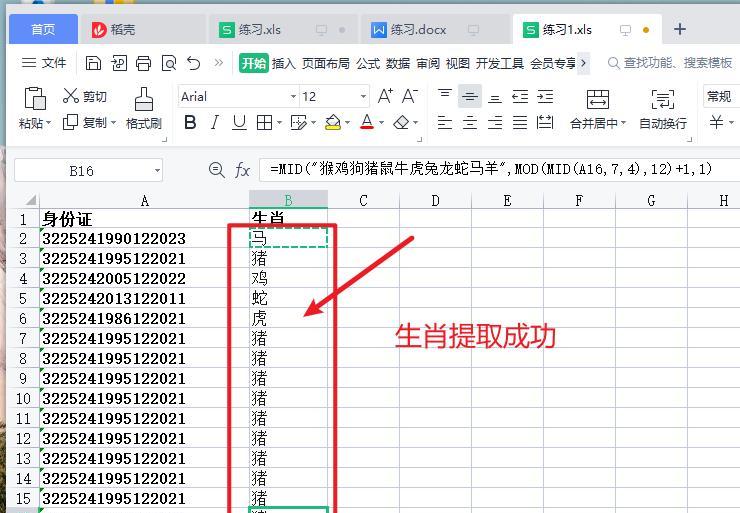The image size is (740, 513).
Task: Click the Print icon in quick toolbar
Action: [x=143, y=63]
